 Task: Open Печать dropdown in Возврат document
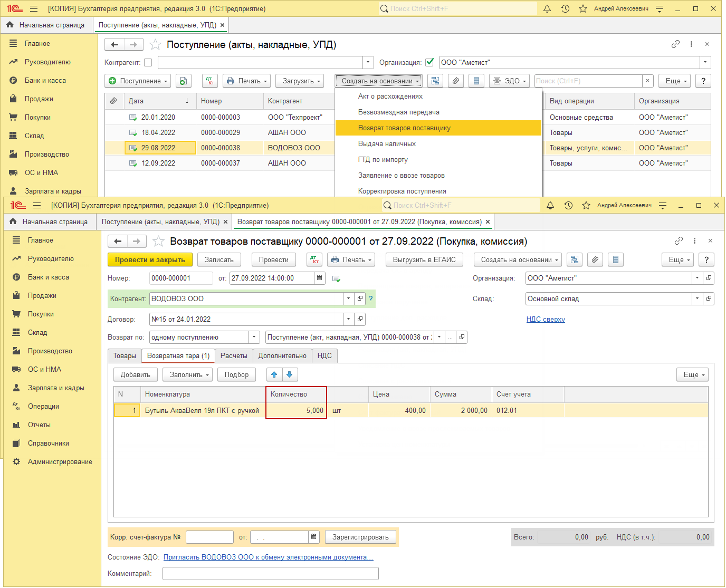[x=351, y=259]
